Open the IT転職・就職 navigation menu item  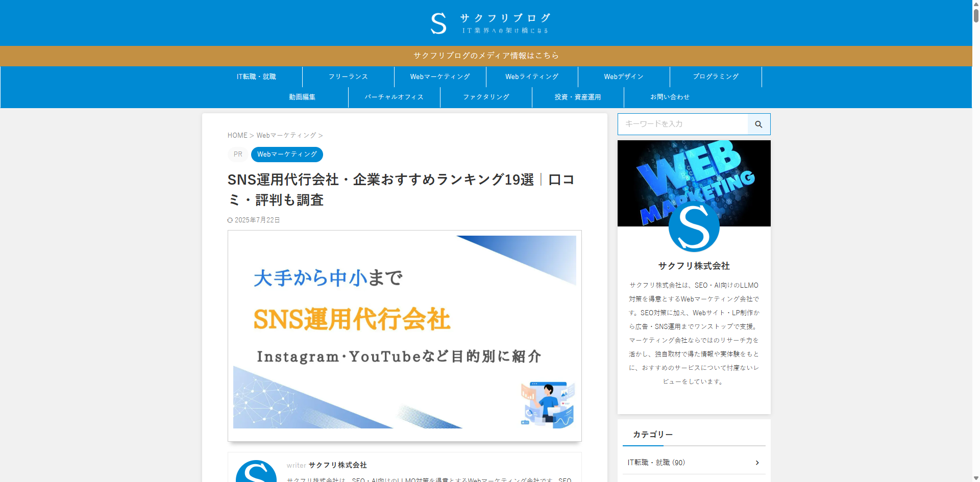point(256,77)
